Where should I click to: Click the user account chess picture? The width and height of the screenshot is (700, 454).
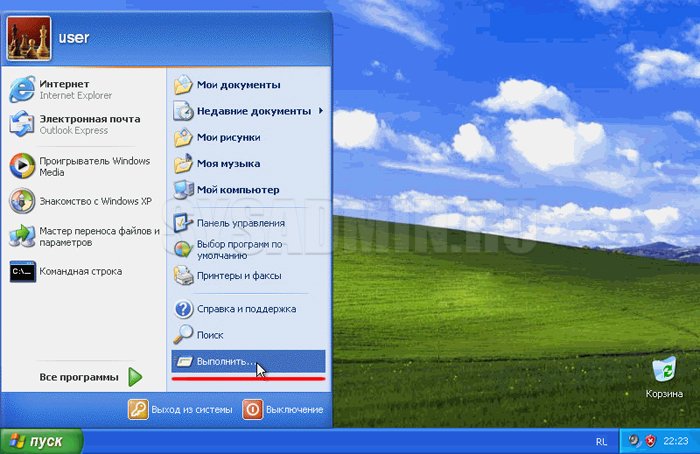click(27, 39)
